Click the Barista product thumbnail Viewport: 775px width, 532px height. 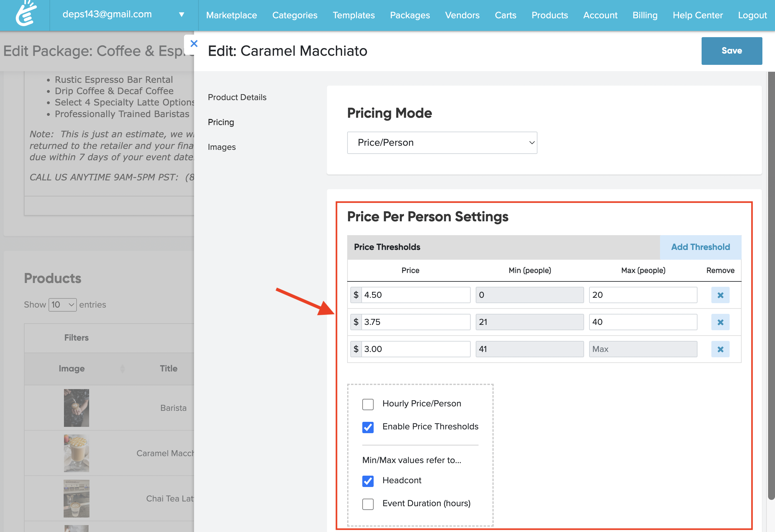click(x=77, y=408)
